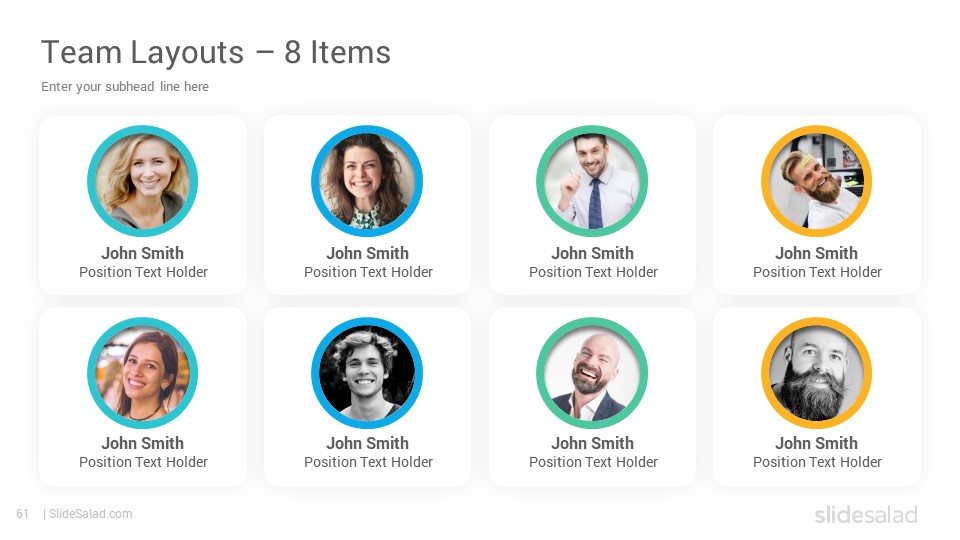Select the black-and-white curly-haired man photo

click(367, 372)
